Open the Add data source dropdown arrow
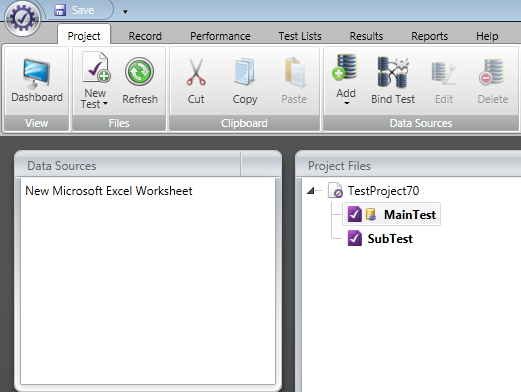This screenshot has width=521, height=392. (346, 103)
